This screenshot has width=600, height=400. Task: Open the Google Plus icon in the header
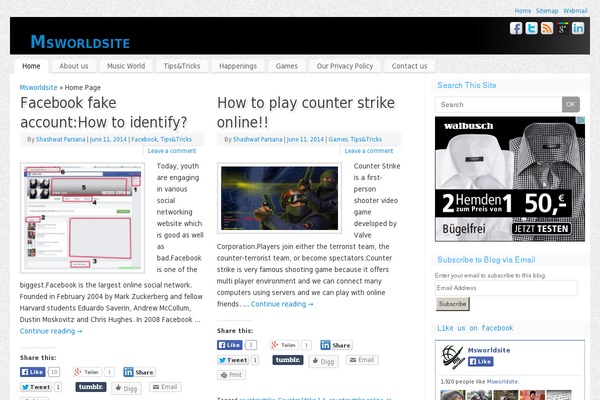[x=562, y=28]
